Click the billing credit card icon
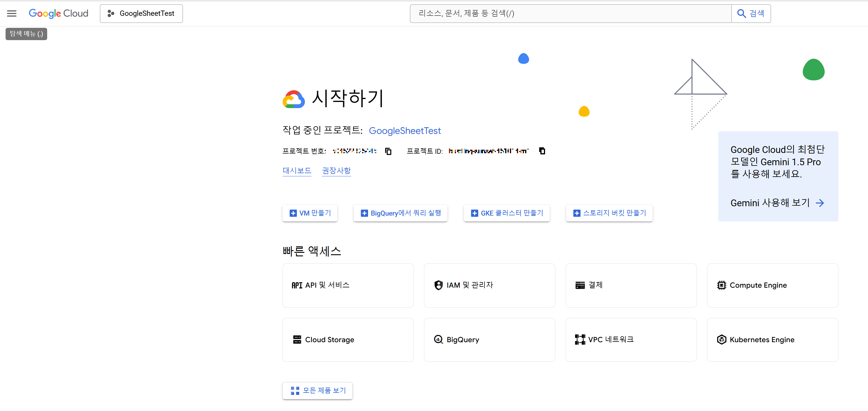868x411 pixels. 580,285
